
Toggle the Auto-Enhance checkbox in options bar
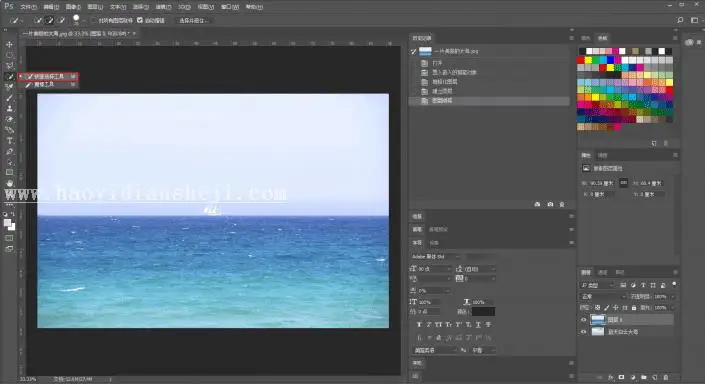point(140,20)
